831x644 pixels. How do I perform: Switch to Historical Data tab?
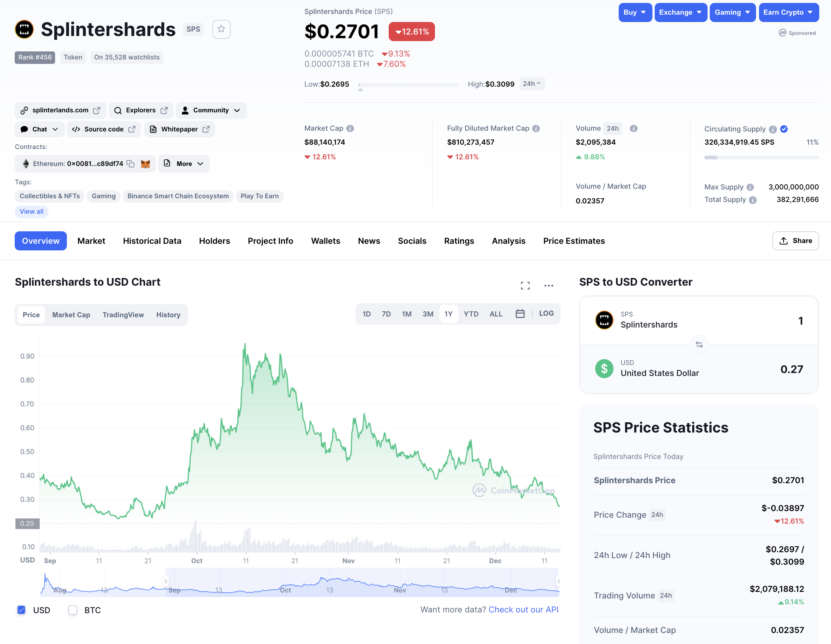click(x=152, y=241)
